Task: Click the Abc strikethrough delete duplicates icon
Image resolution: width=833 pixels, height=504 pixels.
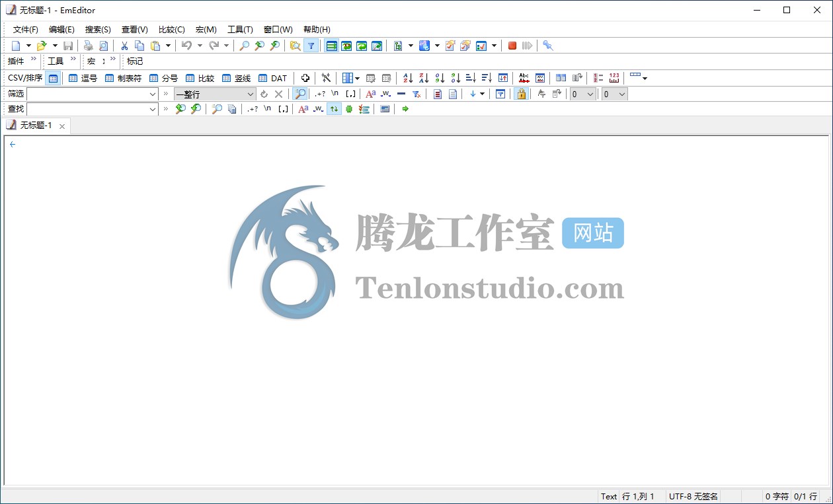Action: (524, 78)
